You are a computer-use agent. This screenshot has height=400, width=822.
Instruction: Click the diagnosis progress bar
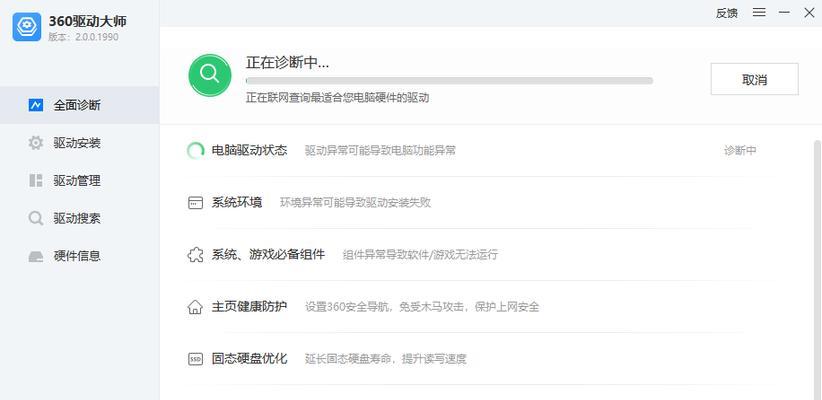[x=449, y=81]
